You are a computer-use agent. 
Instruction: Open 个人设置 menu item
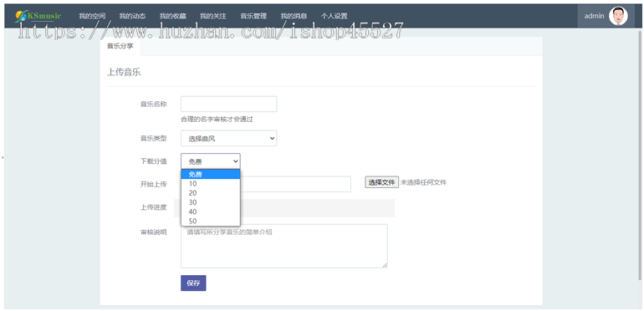coord(334,16)
